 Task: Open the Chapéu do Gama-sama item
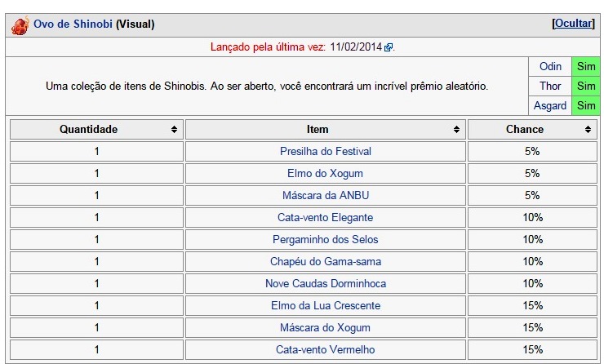(326, 261)
